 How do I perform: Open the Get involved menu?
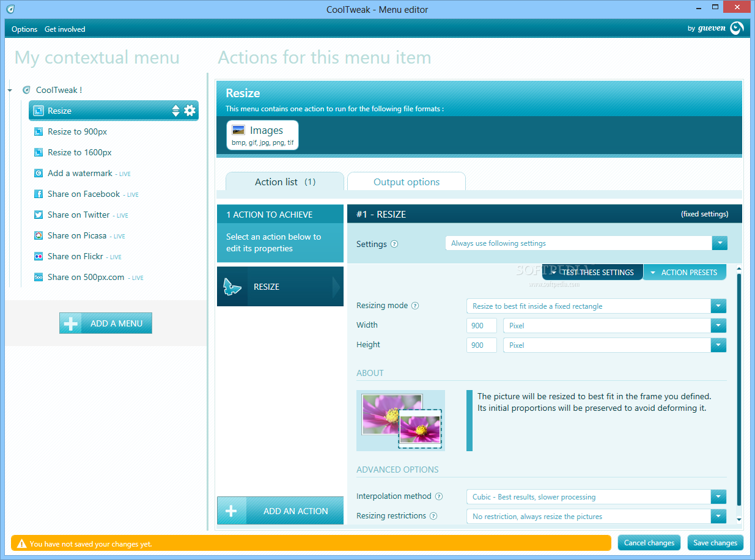pyautogui.click(x=65, y=29)
